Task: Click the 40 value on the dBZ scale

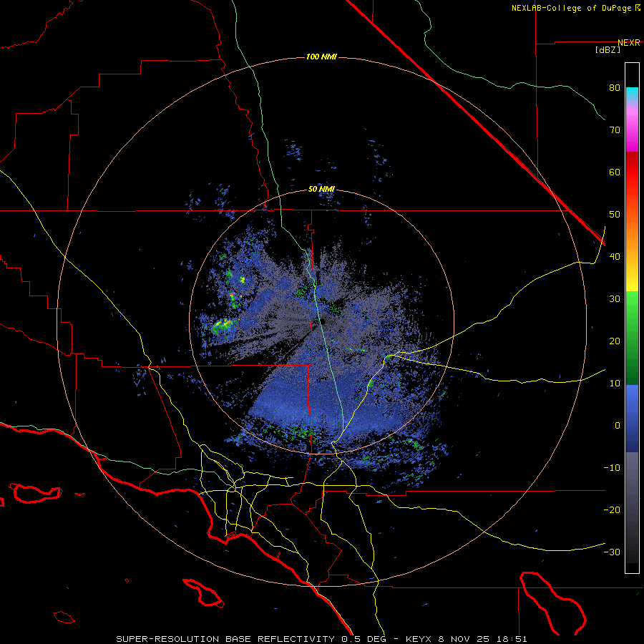Action: (615, 257)
